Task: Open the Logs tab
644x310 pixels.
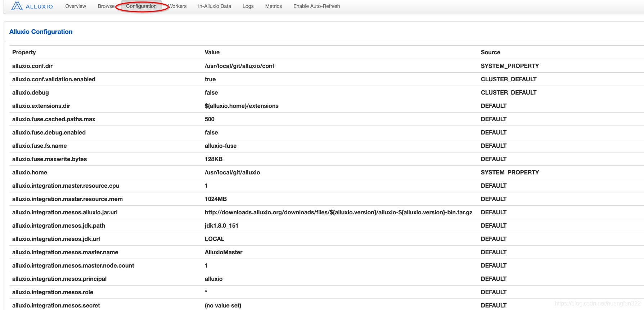Action: click(248, 6)
